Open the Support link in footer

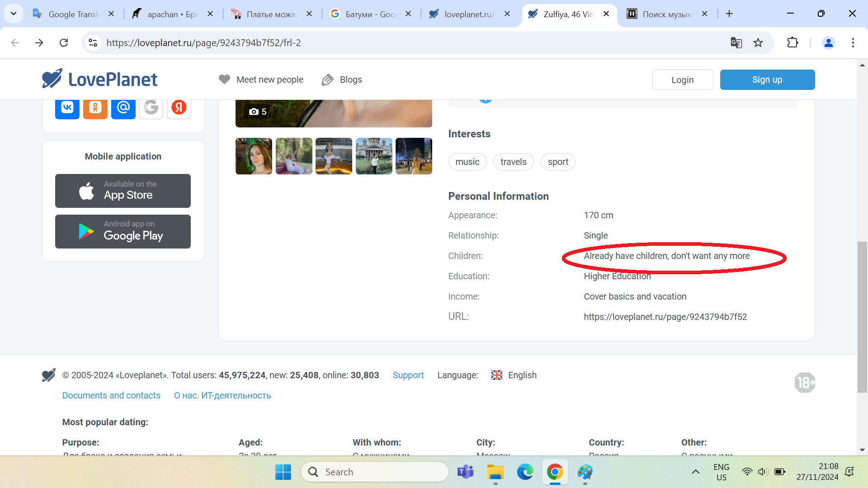pos(408,375)
